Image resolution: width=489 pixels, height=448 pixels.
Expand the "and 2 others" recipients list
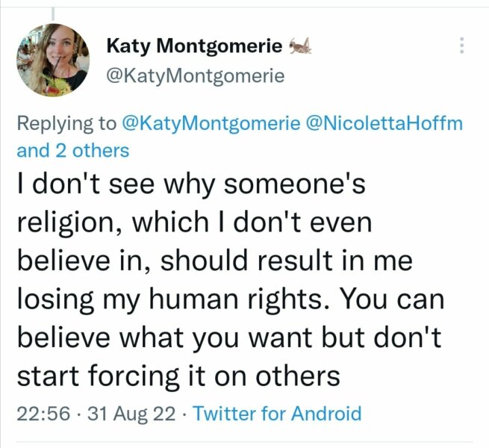pyautogui.click(x=72, y=150)
